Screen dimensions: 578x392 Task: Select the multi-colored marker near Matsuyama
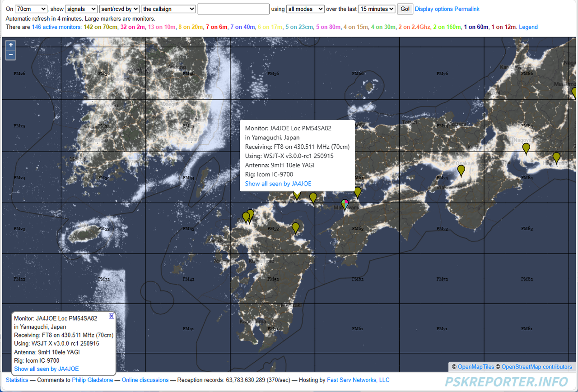coord(345,205)
